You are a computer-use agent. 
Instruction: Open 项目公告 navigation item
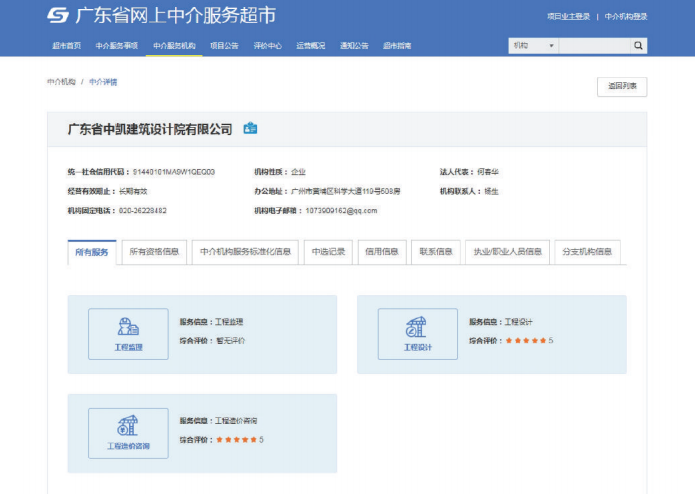224,46
